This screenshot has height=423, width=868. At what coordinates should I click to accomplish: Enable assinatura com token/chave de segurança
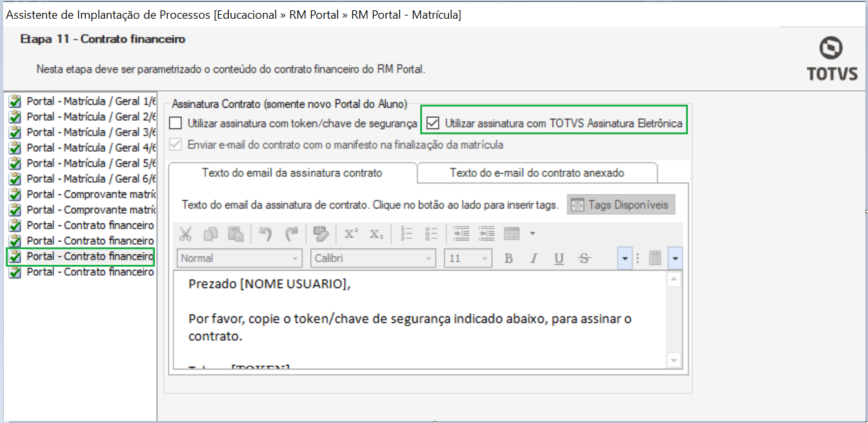pos(176,123)
